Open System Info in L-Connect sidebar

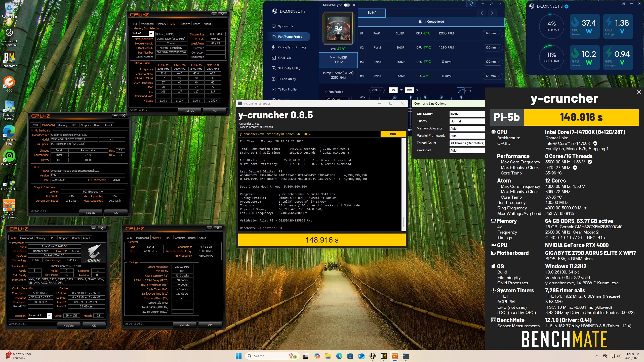click(286, 26)
